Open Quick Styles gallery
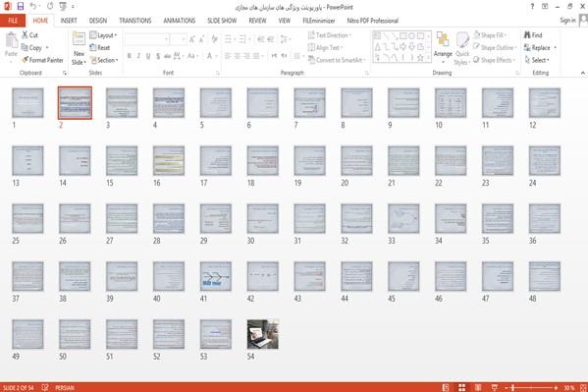The width and height of the screenshot is (588, 392). pos(462,49)
